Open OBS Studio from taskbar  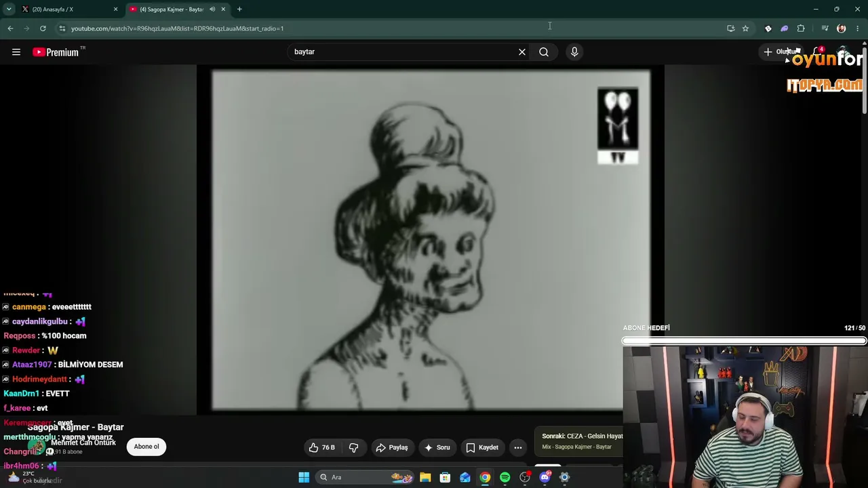point(525,477)
